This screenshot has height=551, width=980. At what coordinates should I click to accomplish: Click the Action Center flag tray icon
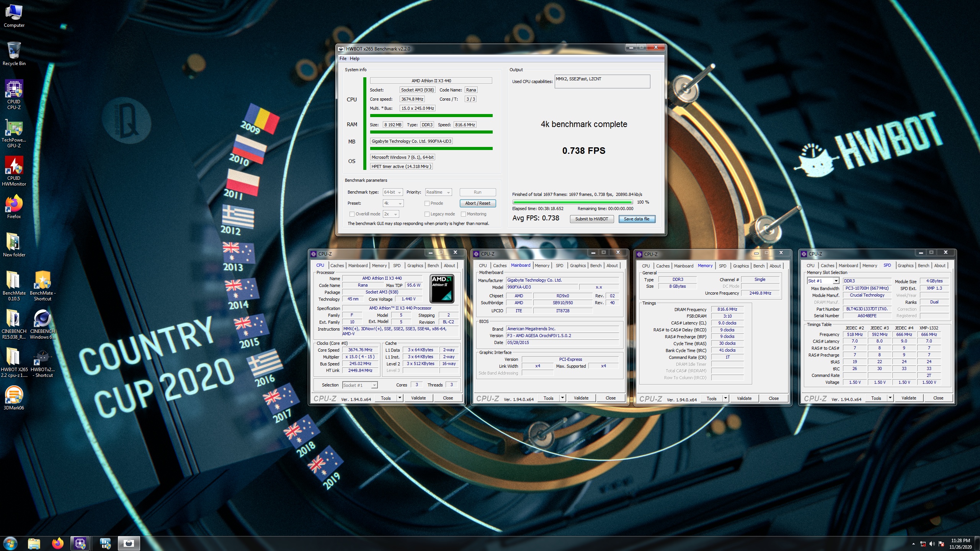(941, 544)
